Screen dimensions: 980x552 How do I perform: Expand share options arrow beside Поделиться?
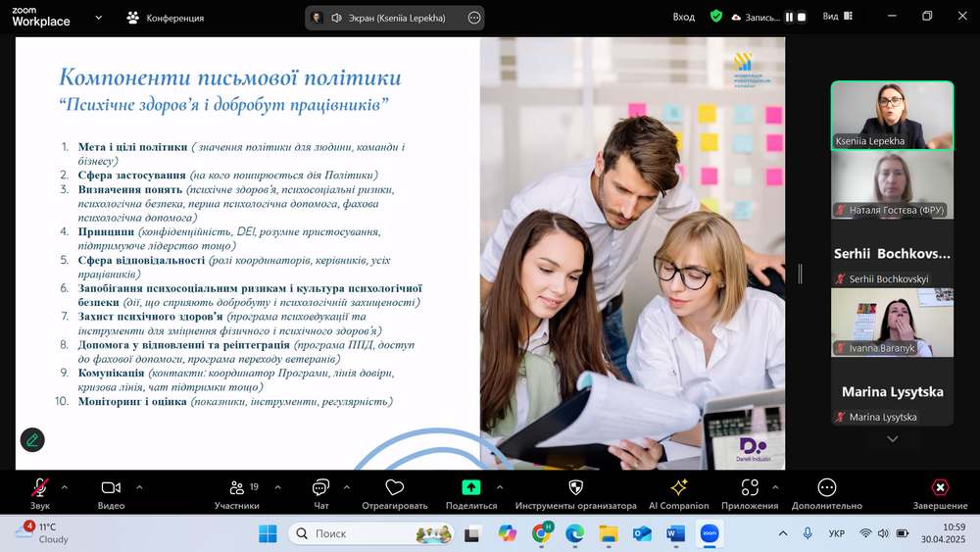point(499,486)
